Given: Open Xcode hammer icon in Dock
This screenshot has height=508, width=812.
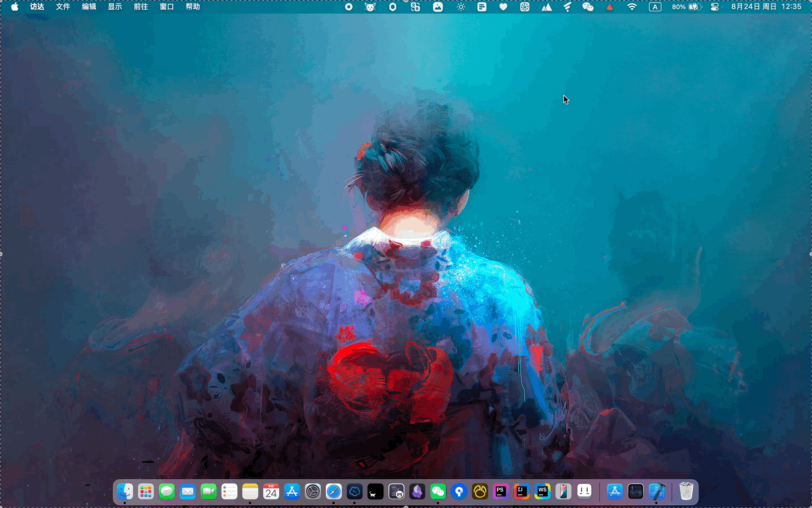Looking at the screenshot, I should (657, 492).
